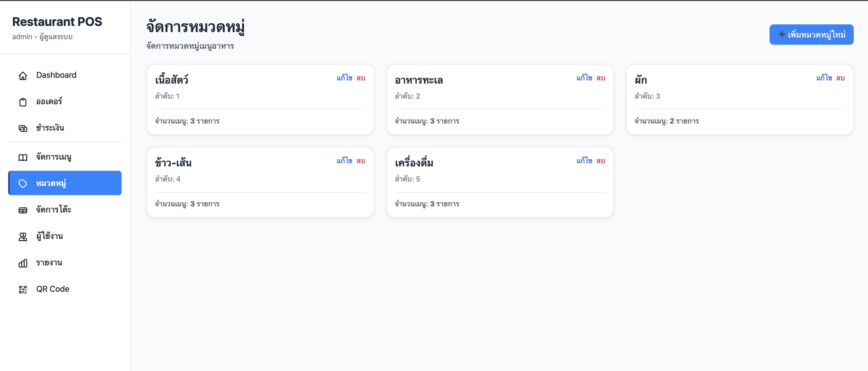Open the QR Code menu item
Screen dimensions: 868x371
pos(53,289)
